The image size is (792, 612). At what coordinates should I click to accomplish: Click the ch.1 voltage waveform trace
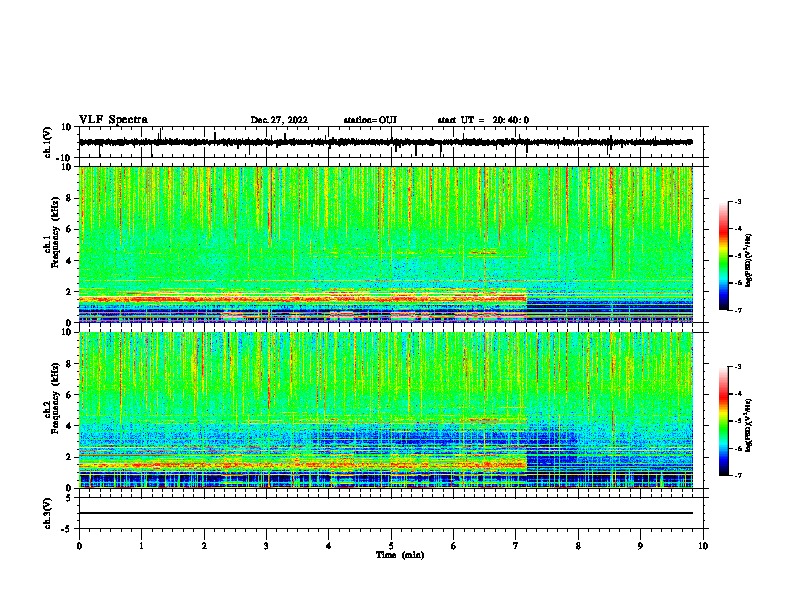coord(385,142)
